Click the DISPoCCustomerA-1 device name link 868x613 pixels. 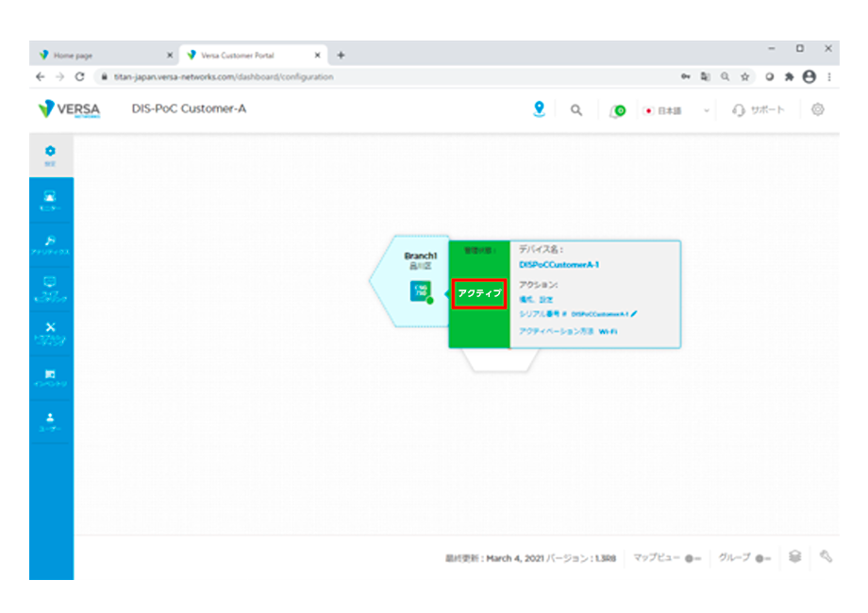[x=559, y=265]
